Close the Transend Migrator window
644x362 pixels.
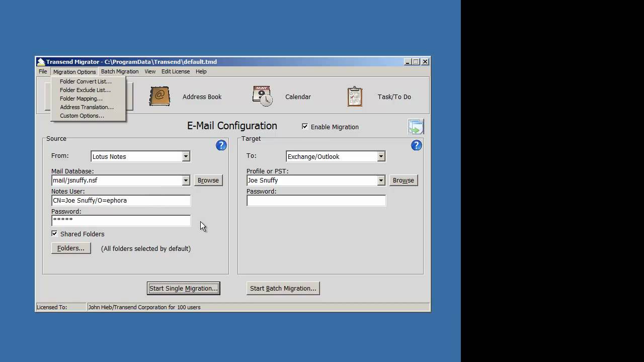coord(425,62)
